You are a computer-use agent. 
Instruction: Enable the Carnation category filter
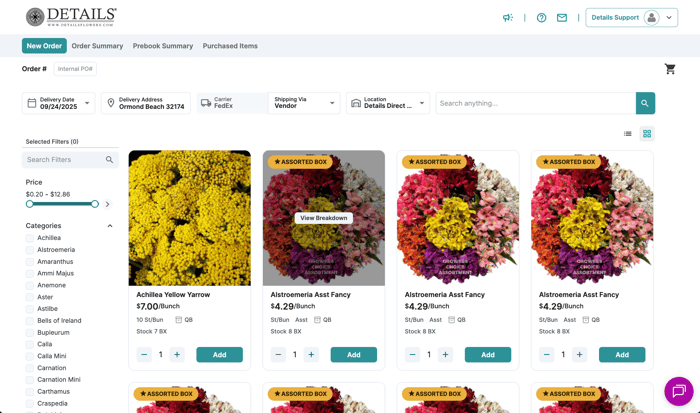30,368
